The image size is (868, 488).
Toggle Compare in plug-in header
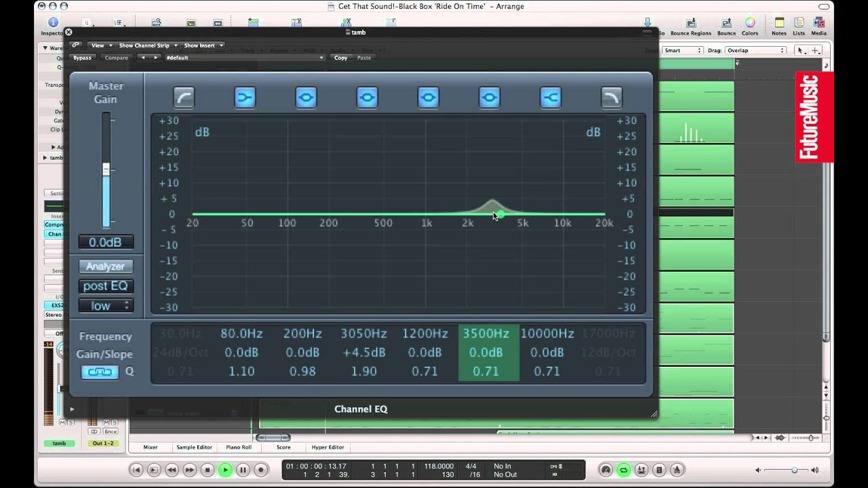click(x=117, y=58)
